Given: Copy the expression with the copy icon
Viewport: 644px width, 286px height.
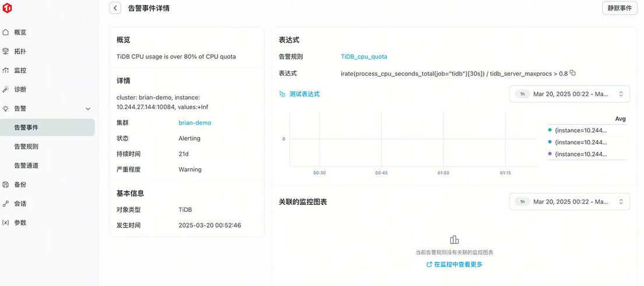Looking at the screenshot, I should [x=573, y=73].
